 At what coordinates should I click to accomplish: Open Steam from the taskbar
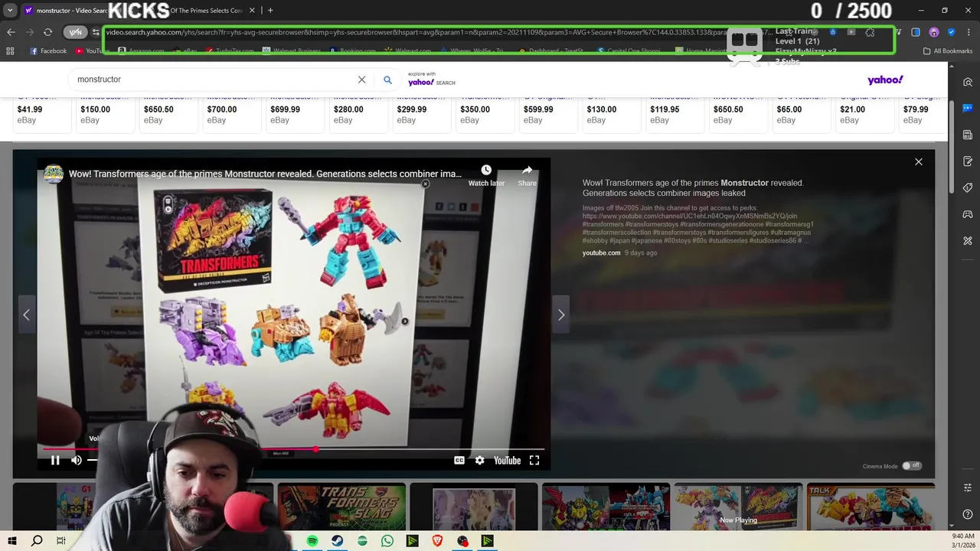pos(337,541)
